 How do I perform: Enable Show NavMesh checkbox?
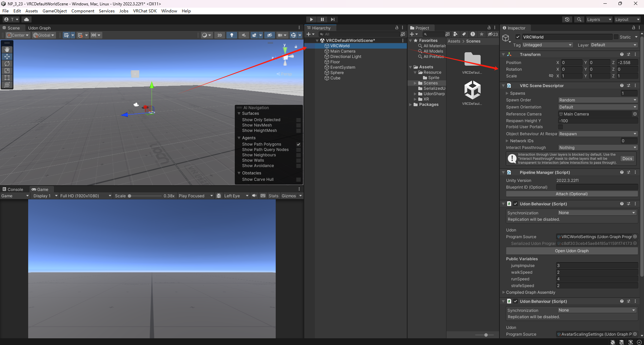299,125
